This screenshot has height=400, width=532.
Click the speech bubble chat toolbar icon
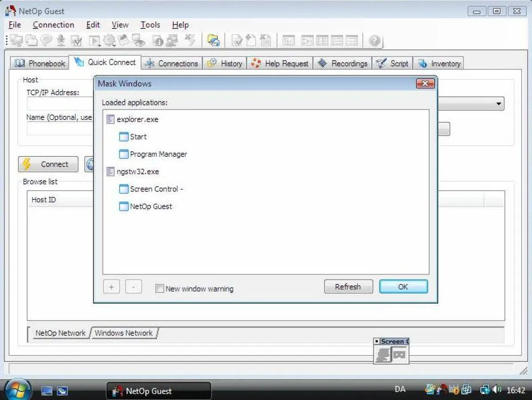click(x=46, y=41)
